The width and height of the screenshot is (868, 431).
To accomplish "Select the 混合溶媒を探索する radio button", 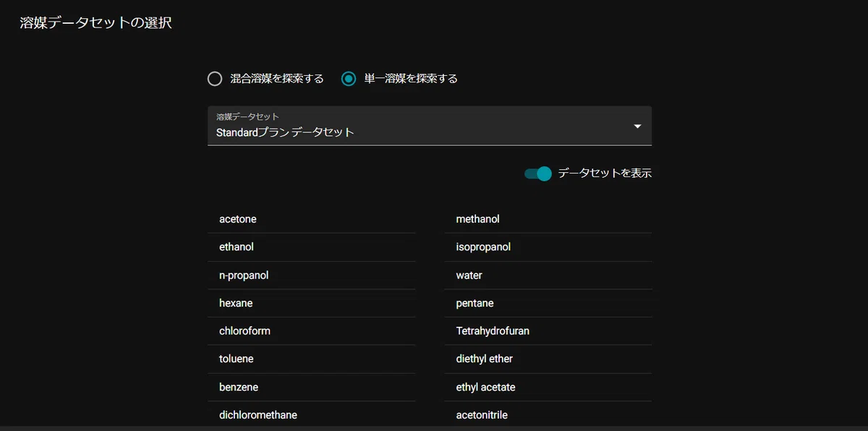I will click(x=215, y=79).
